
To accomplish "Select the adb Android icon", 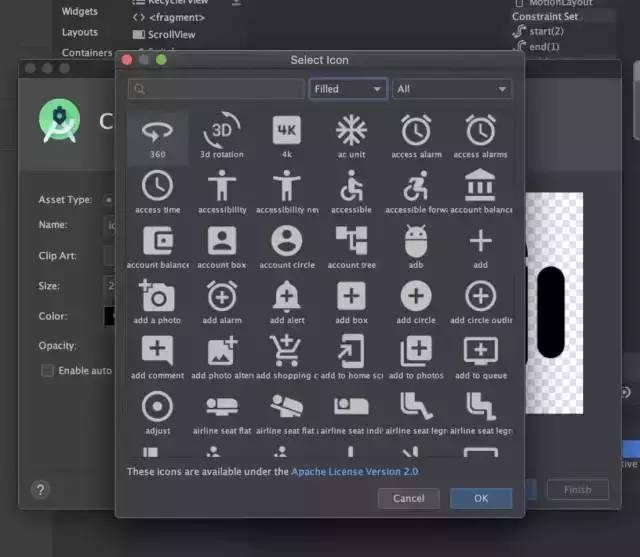I will [416, 248].
